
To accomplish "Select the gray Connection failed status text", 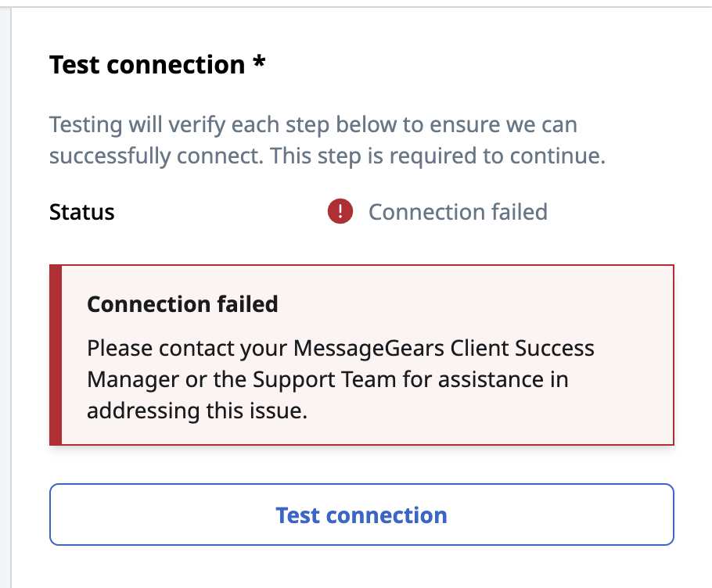I will coord(458,212).
